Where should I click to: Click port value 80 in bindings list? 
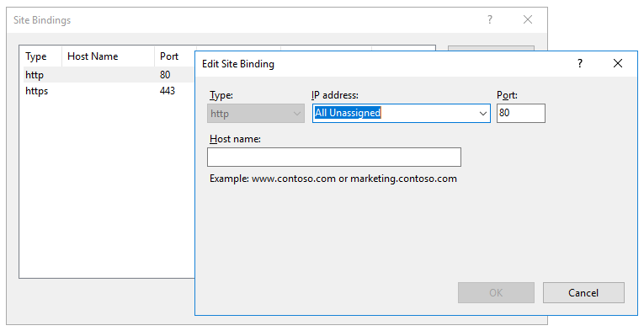coord(165,75)
